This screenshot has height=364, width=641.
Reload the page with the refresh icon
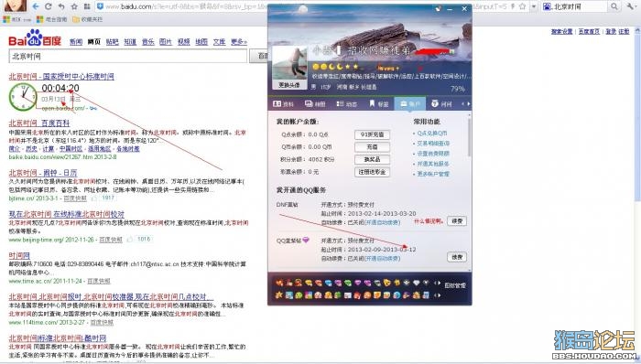point(49,6)
